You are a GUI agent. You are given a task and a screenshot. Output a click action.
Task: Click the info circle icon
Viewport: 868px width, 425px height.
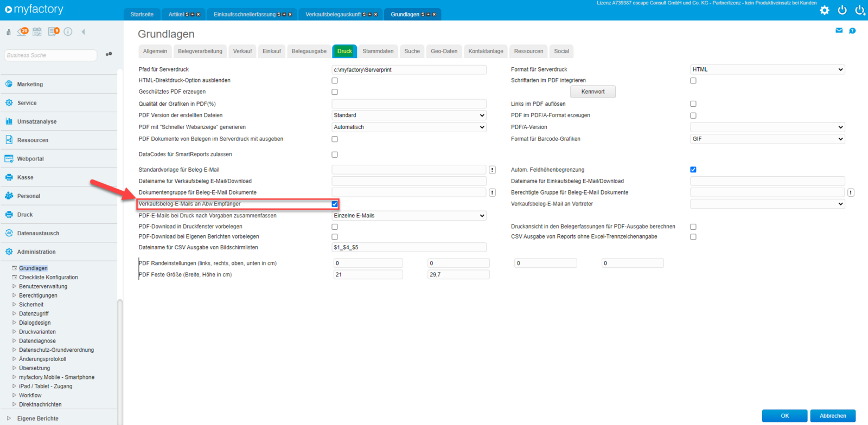[68, 32]
